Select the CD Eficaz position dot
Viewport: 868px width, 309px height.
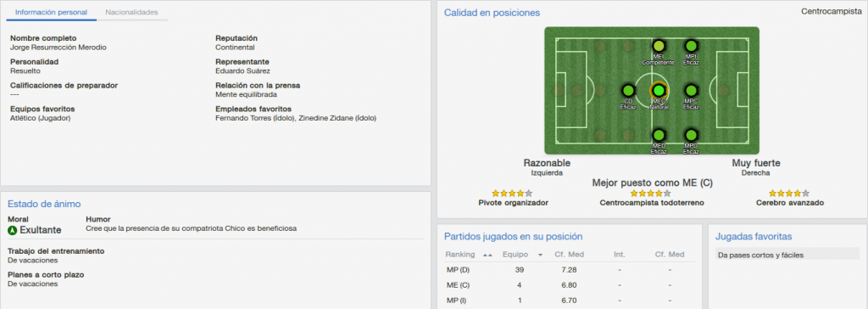(628, 90)
